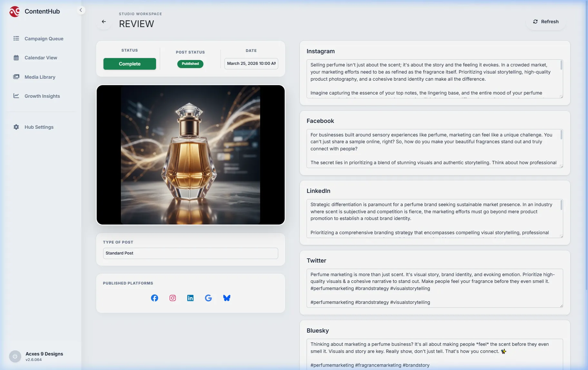The width and height of the screenshot is (588, 370).
Task: Click the Instagram icon under Published Platforms
Action: [172, 298]
